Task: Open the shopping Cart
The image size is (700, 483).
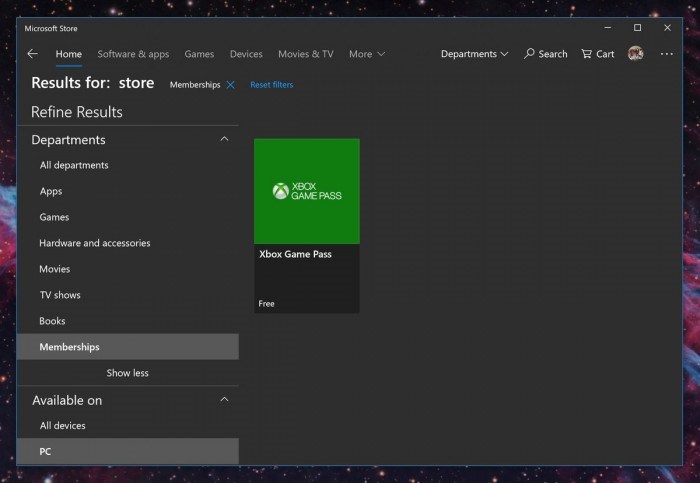Action: (597, 54)
